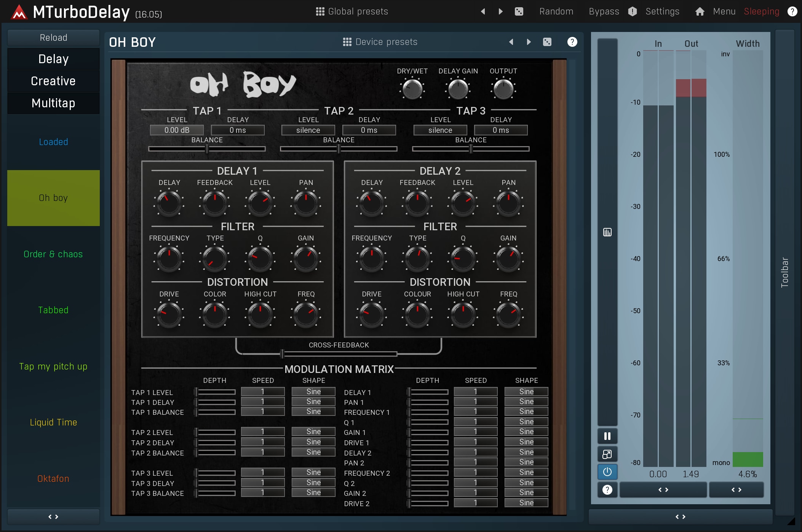Open TAP 1 LEVEL shape Sine dropdown
The image size is (802, 532).
click(313, 392)
